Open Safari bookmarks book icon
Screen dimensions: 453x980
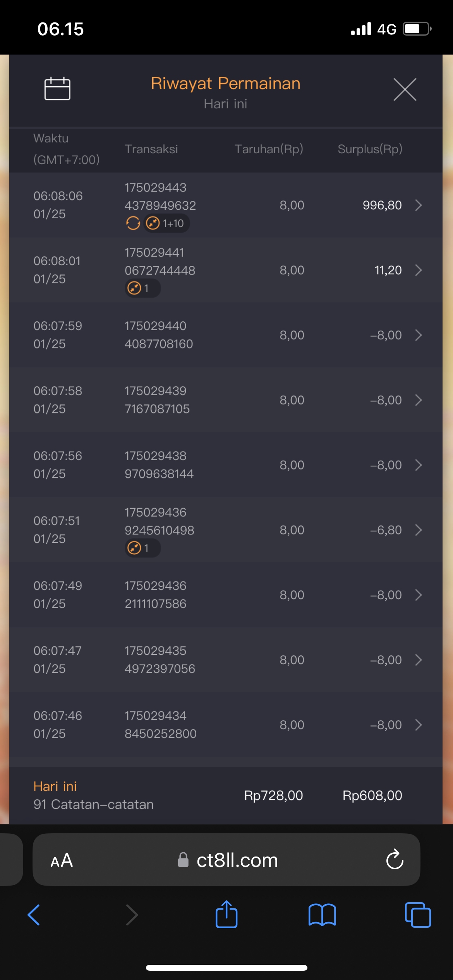pos(322,915)
